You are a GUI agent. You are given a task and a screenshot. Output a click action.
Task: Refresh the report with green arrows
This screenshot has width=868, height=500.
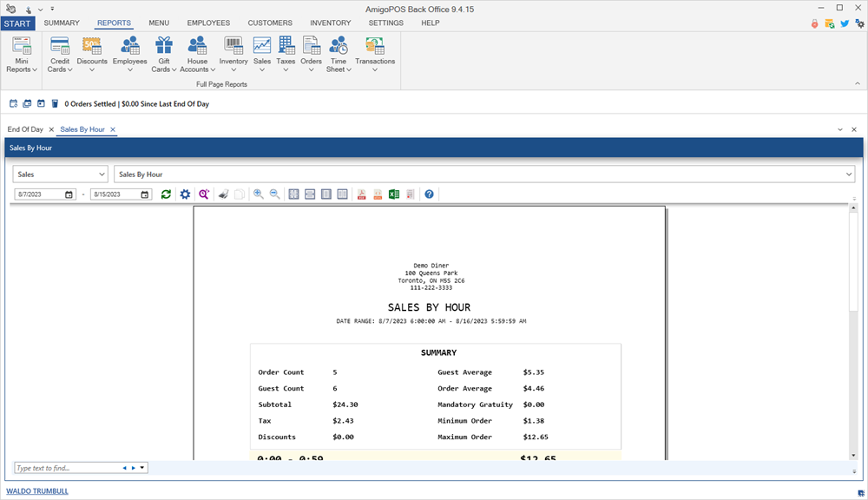point(166,194)
